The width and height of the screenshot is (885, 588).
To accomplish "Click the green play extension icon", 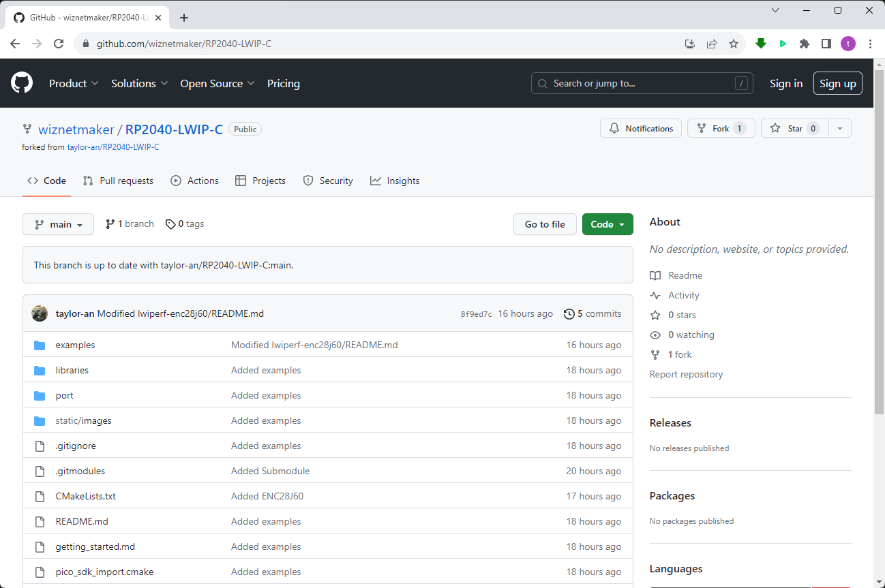I will [783, 44].
